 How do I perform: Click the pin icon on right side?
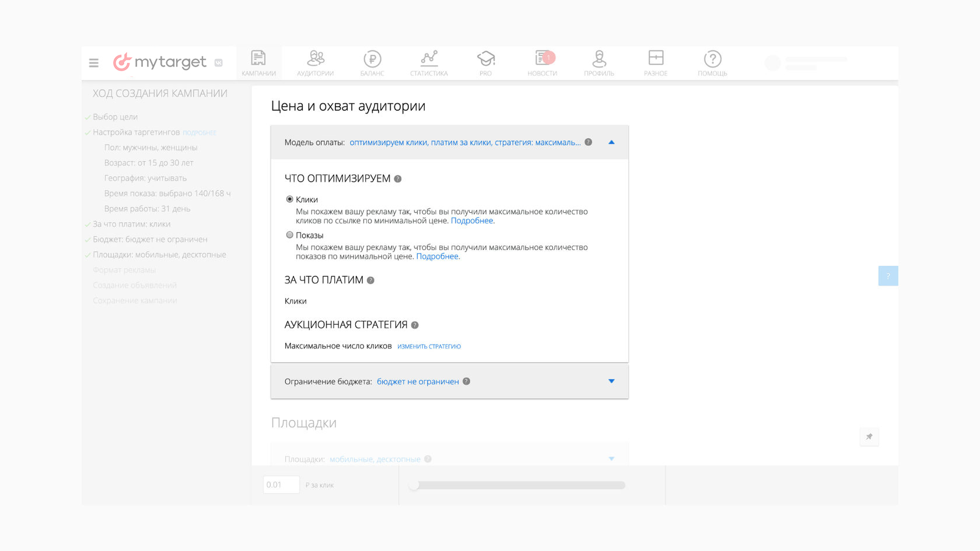[x=869, y=437]
